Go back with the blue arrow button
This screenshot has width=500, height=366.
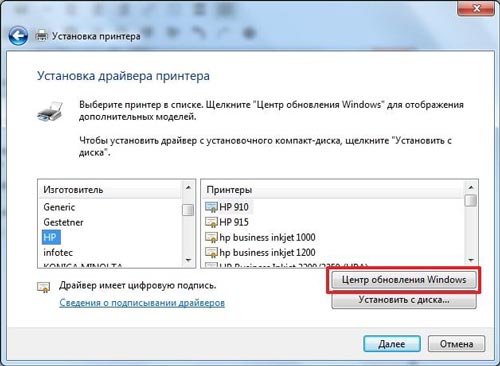pos(18,36)
